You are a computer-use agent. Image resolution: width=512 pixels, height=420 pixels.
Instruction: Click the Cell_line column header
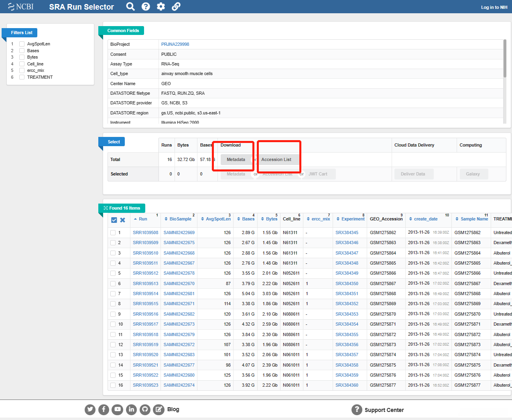(292, 219)
